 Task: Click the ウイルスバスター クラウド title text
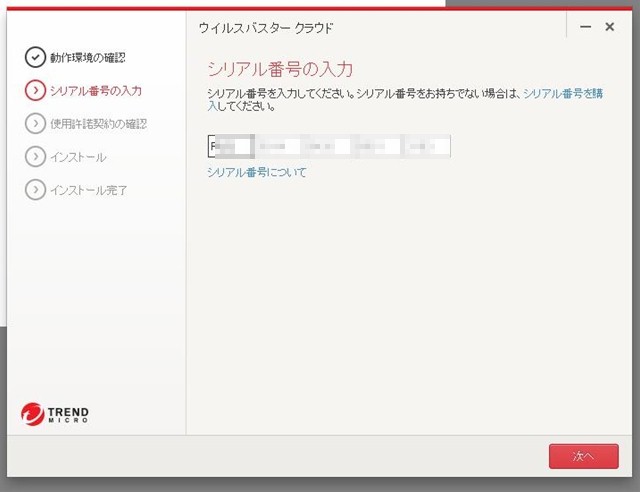(266, 28)
